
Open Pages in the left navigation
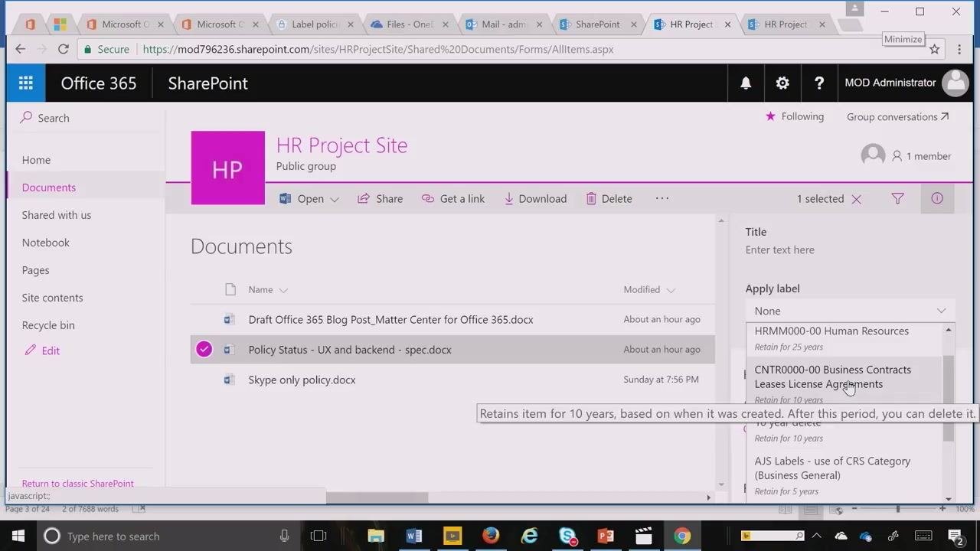[35, 270]
